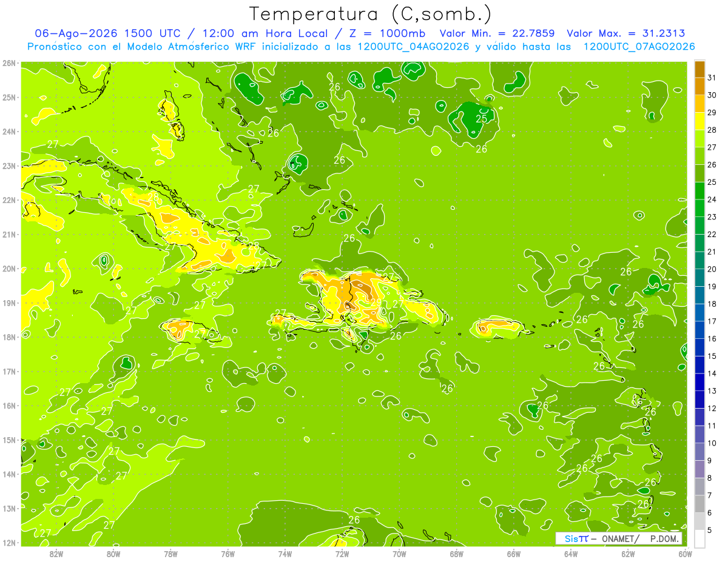Click the longitude axis label 78W
The width and height of the screenshot is (728, 562).
(x=170, y=554)
